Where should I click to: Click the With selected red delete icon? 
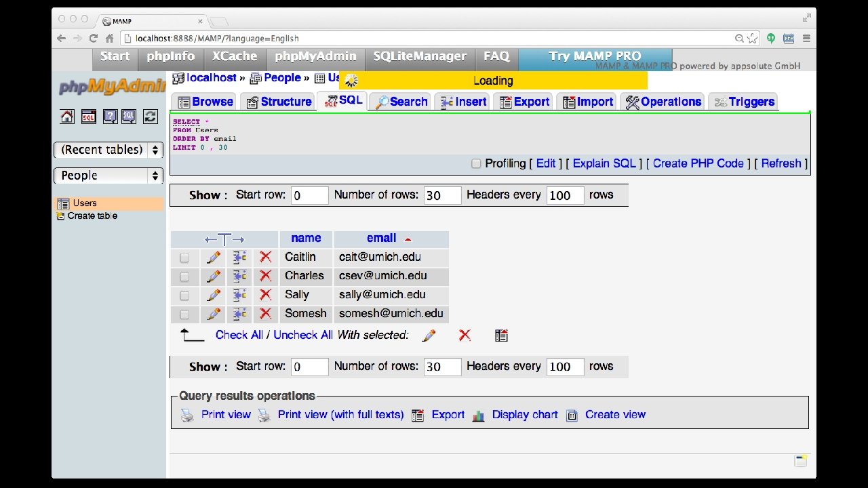coord(465,335)
